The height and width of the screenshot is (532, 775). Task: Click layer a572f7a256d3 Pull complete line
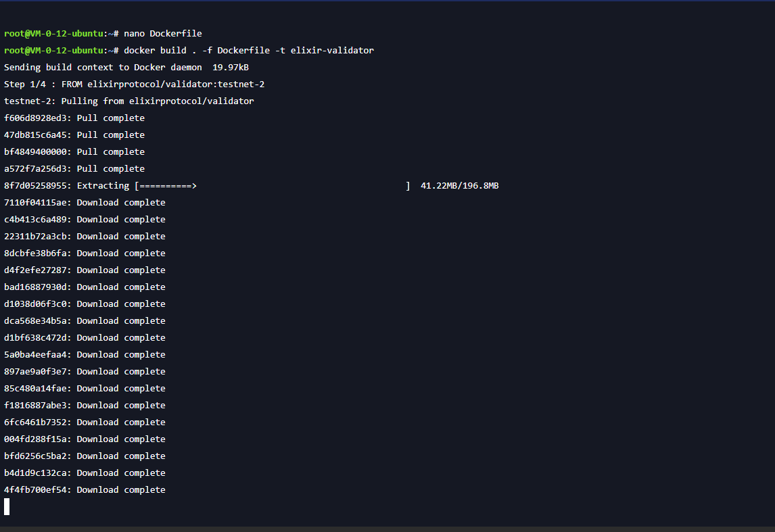[74, 168]
